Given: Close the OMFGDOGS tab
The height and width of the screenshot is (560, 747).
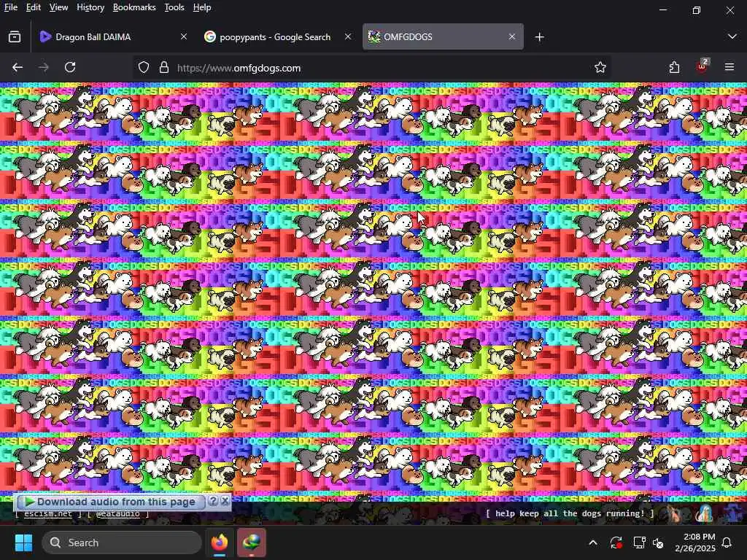Looking at the screenshot, I should 511,36.
